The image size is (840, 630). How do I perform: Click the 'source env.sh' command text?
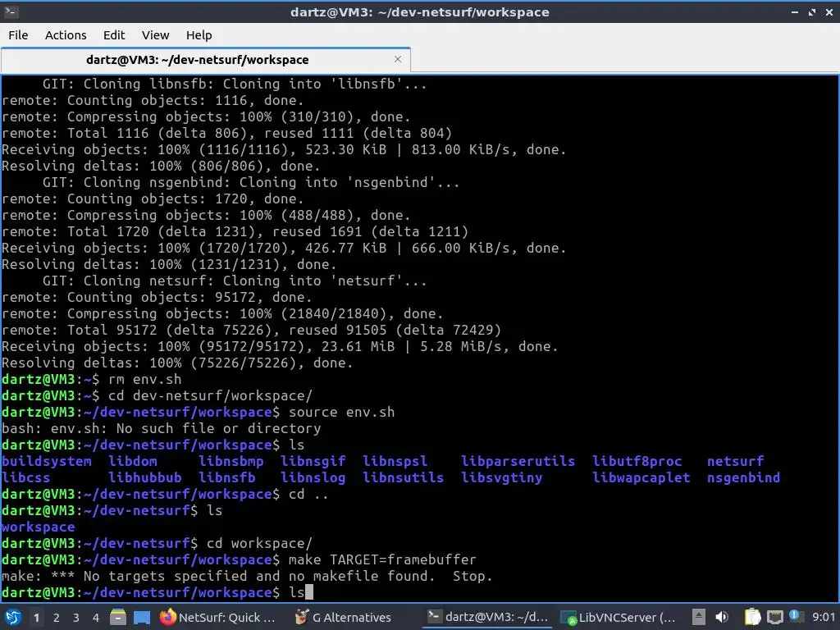[341, 412]
